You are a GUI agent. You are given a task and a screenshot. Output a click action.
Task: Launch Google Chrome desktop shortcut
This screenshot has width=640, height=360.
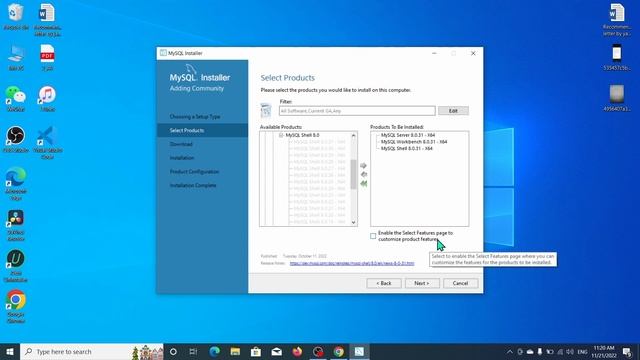click(x=16, y=306)
